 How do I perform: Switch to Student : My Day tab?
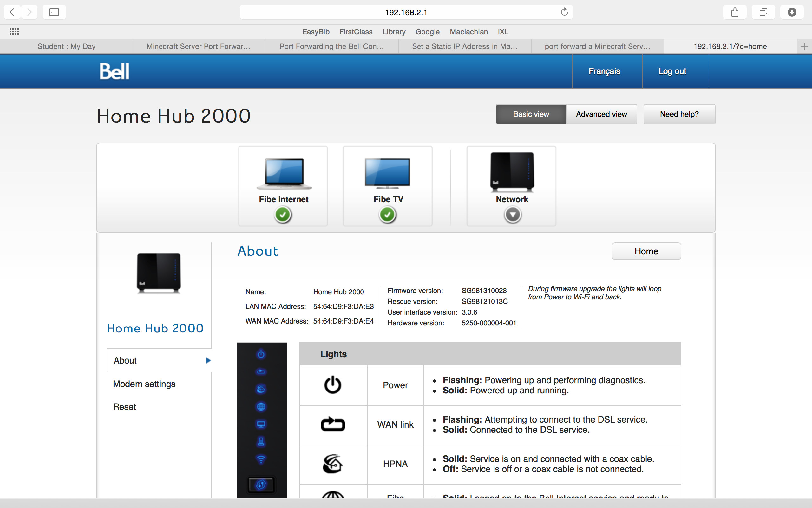pos(66,46)
